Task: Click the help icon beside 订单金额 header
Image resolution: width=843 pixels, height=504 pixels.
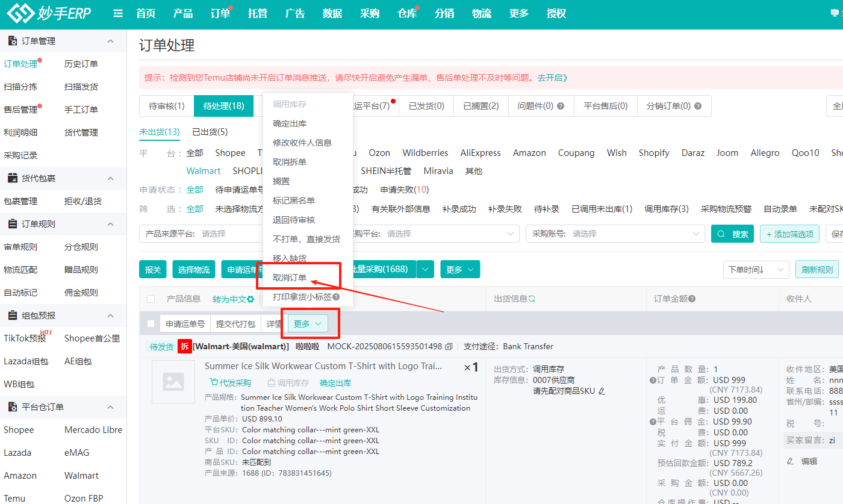Action: [692, 299]
